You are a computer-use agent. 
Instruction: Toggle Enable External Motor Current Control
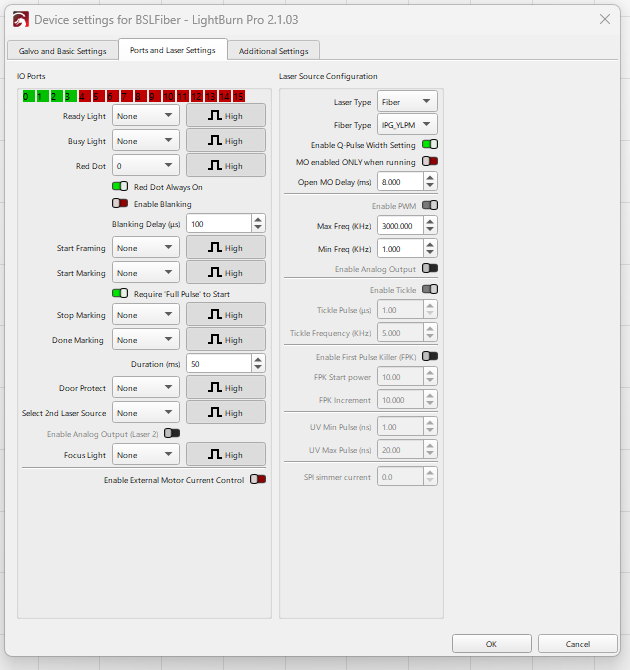pyautogui.click(x=258, y=479)
